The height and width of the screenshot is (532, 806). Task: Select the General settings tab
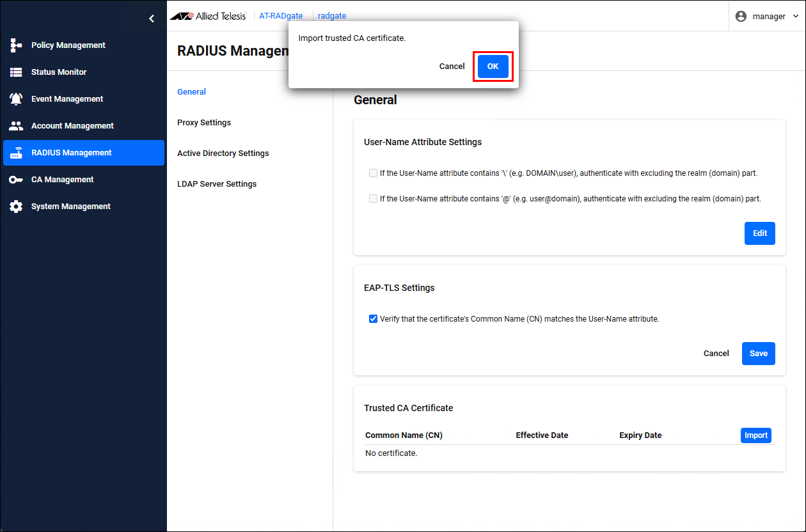tap(191, 92)
